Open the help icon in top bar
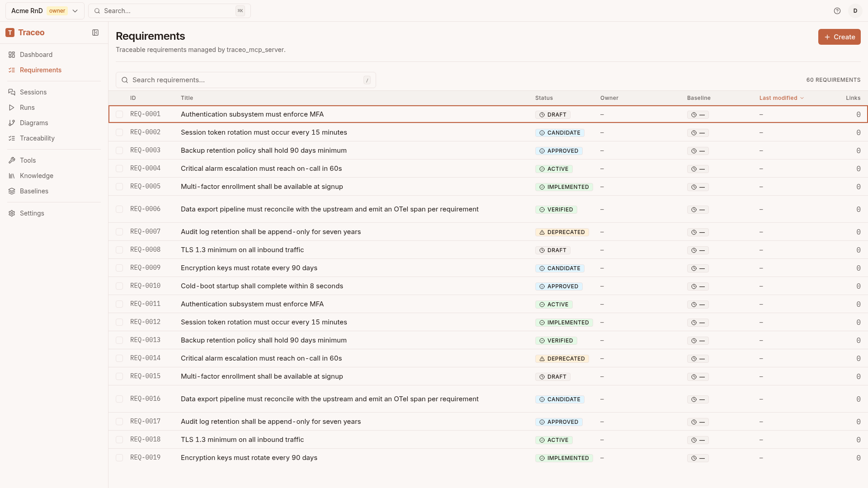868x488 pixels. tap(837, 11)
